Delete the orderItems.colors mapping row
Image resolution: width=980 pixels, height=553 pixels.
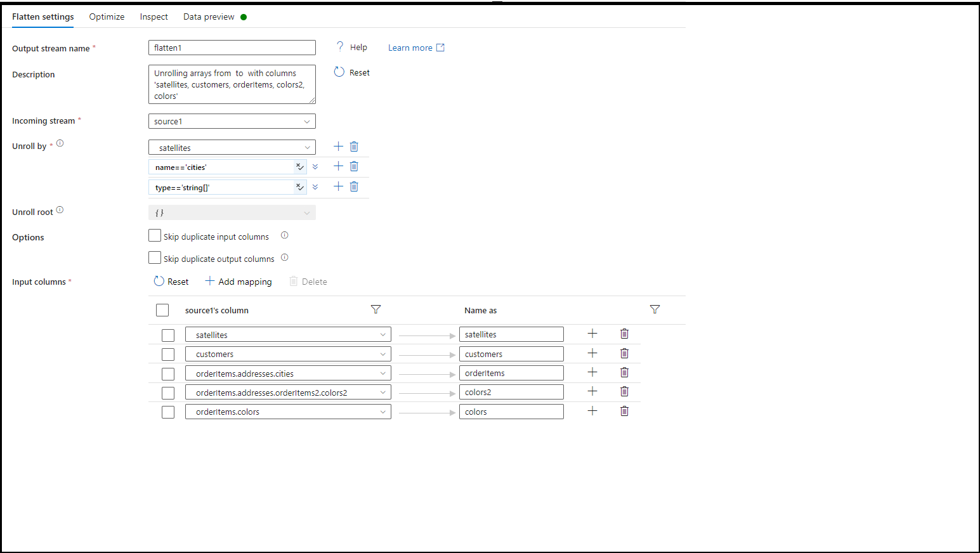[624, 411]
